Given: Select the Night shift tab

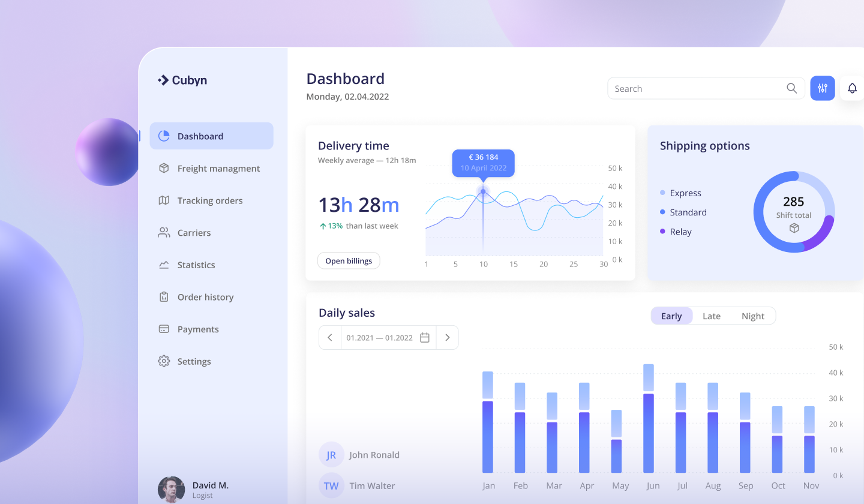Looking at the screenshot, I should click(x=753, y=316).
